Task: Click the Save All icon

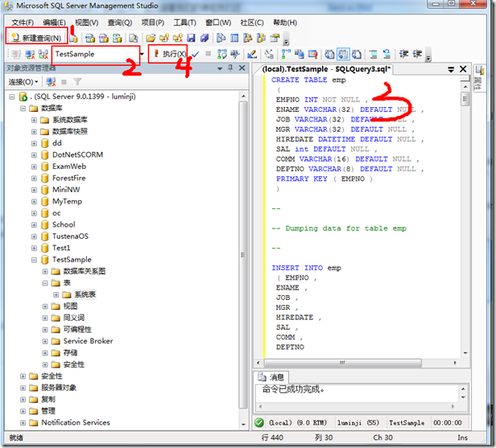Action: [205, 39]
